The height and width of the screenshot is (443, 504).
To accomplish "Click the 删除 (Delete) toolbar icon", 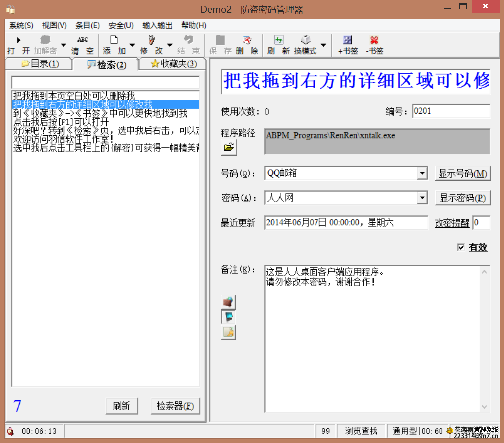I will [247, 45].
